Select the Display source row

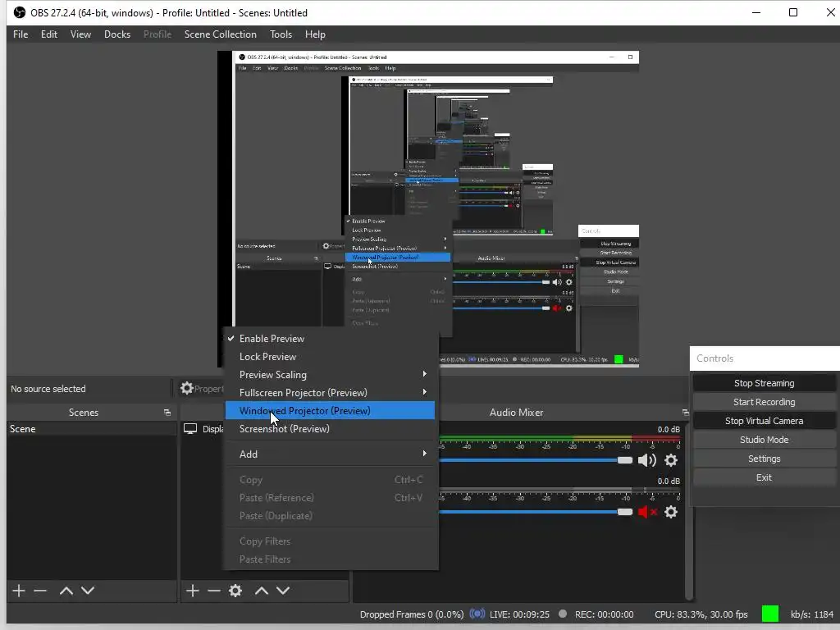203,428
